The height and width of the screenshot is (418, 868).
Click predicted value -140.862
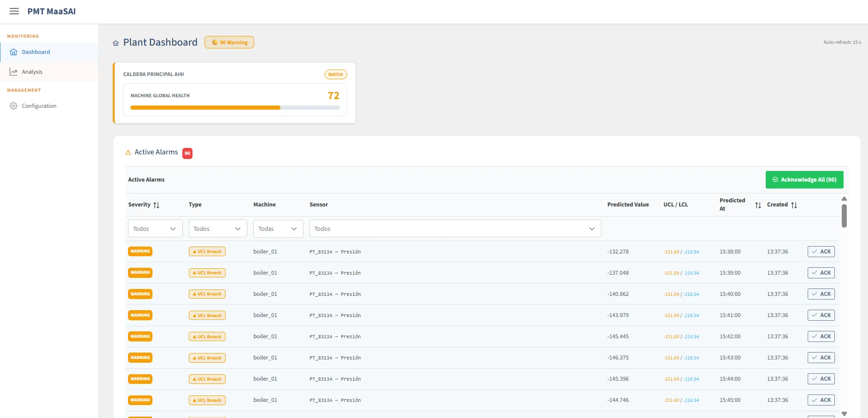[618, 294]
